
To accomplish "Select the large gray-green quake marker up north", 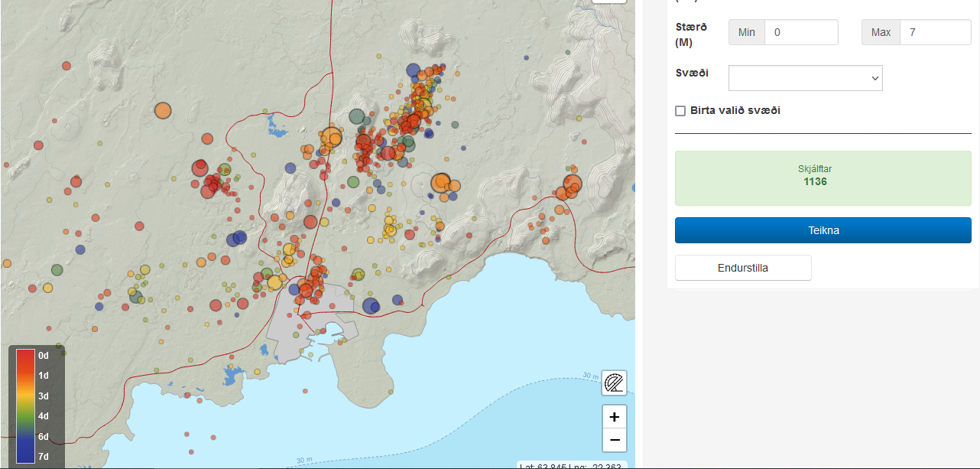I will click(x=356, y=117).
